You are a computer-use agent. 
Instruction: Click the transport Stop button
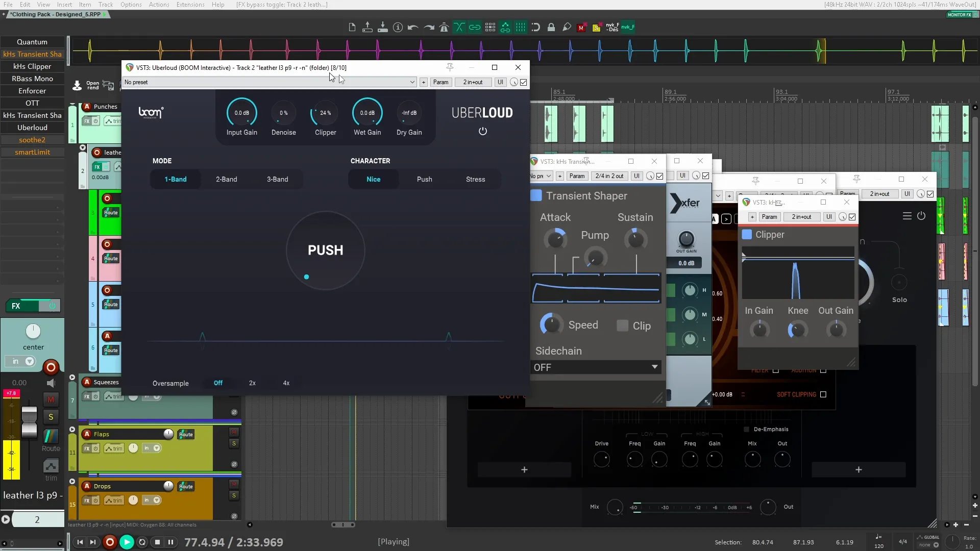(x=157, y=542)
